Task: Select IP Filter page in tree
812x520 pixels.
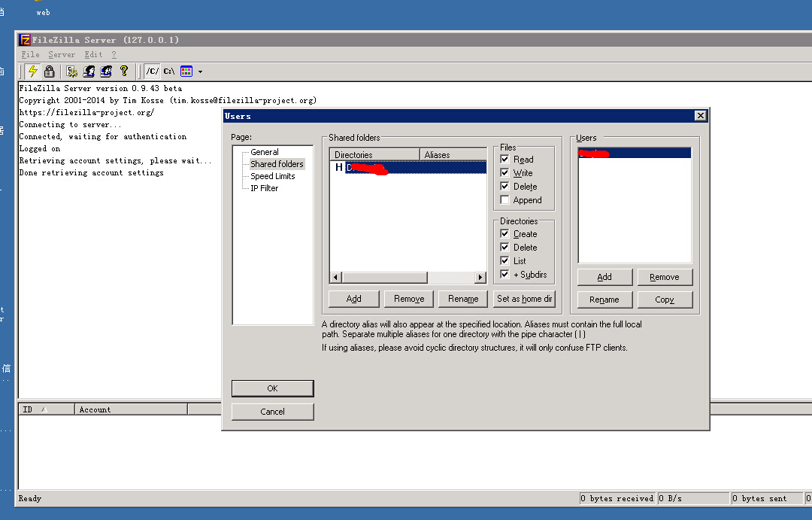Action: coord(264,188)
